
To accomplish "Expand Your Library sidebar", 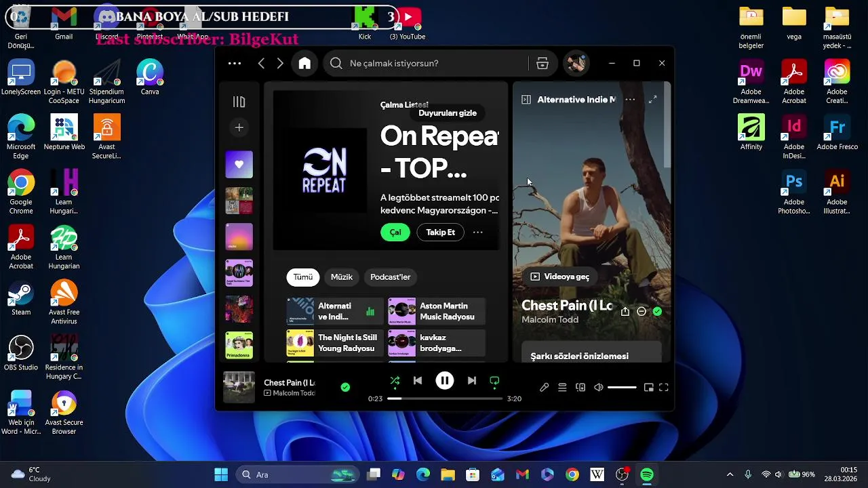I will coord(239,102).
